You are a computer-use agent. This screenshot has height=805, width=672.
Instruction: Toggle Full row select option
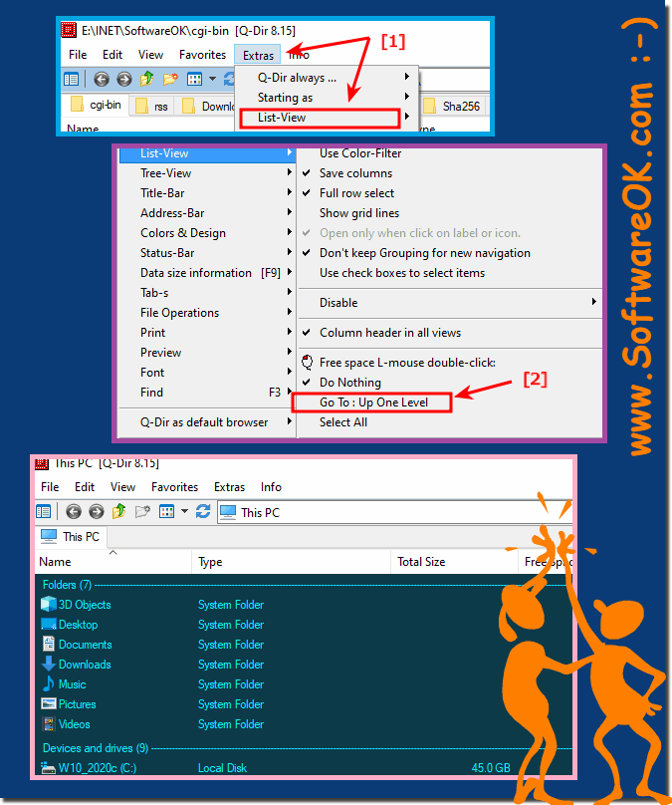356,193
